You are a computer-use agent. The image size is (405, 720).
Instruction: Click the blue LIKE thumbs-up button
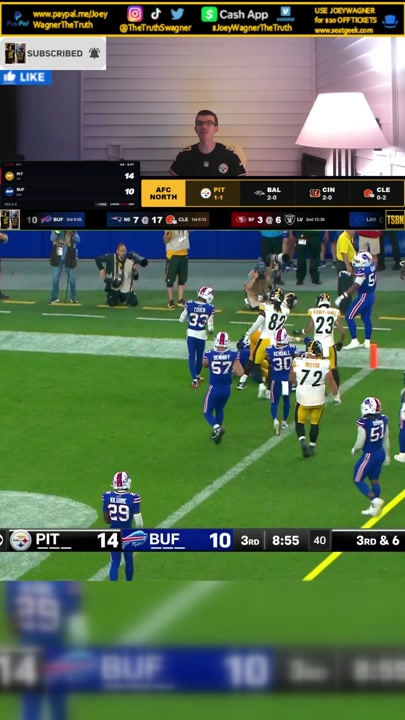tap(26, 77)
